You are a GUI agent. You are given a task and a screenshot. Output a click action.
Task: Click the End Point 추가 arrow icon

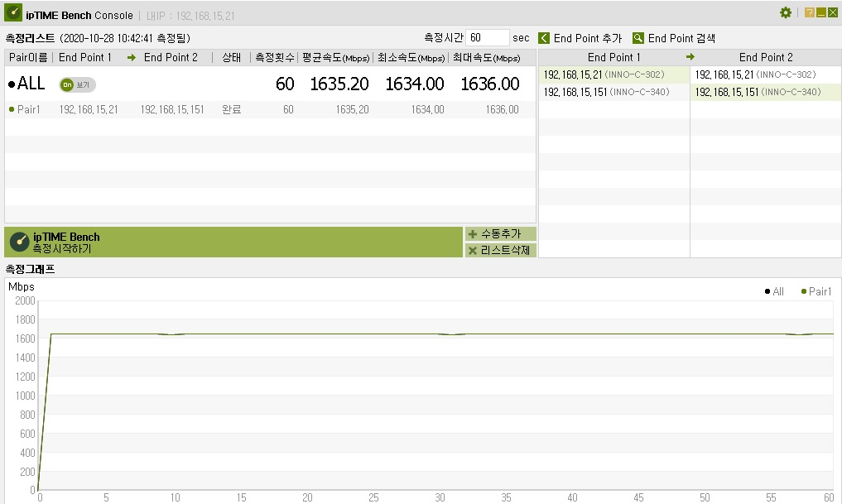click(544, 38)
